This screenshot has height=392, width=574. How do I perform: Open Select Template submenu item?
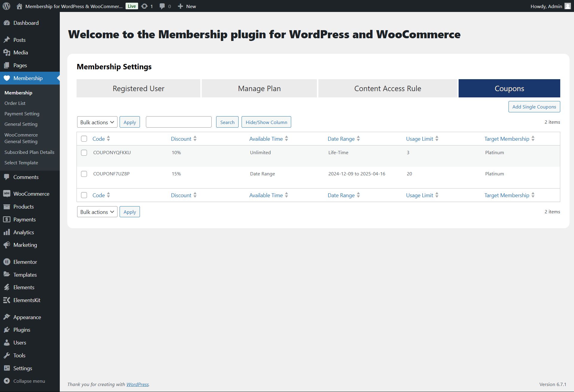pos(21,163)
